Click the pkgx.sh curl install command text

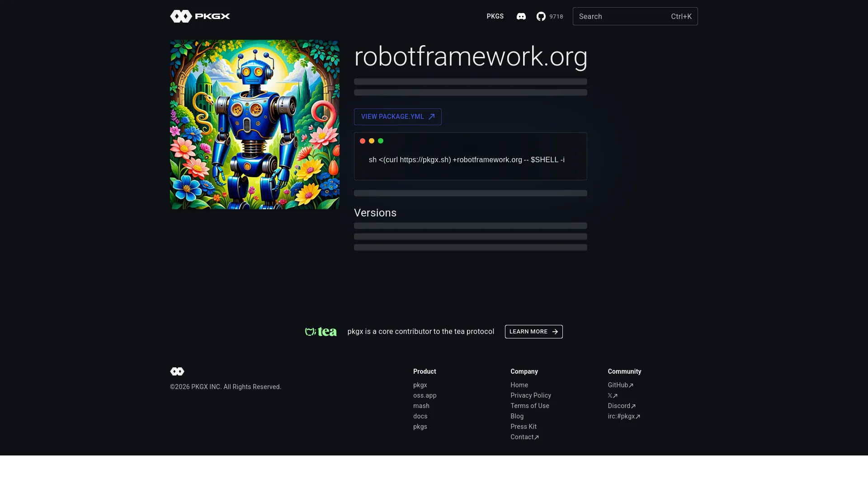[x=467, y=160]
